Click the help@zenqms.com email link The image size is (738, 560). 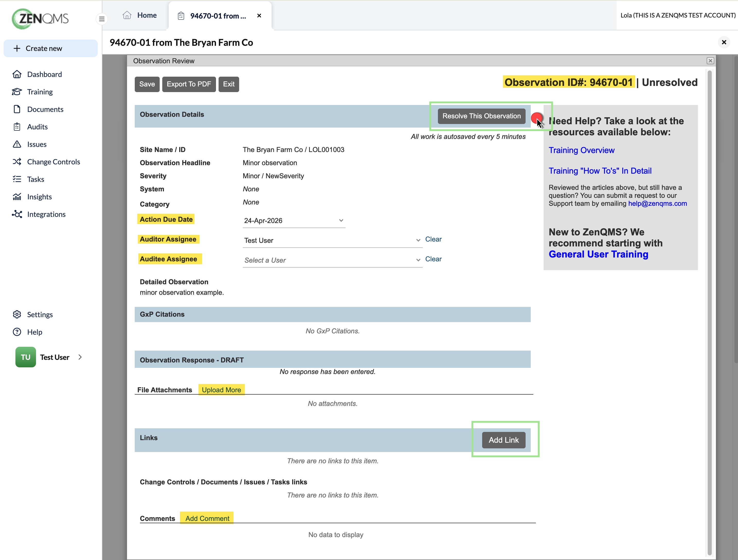[x=657, y=203]
